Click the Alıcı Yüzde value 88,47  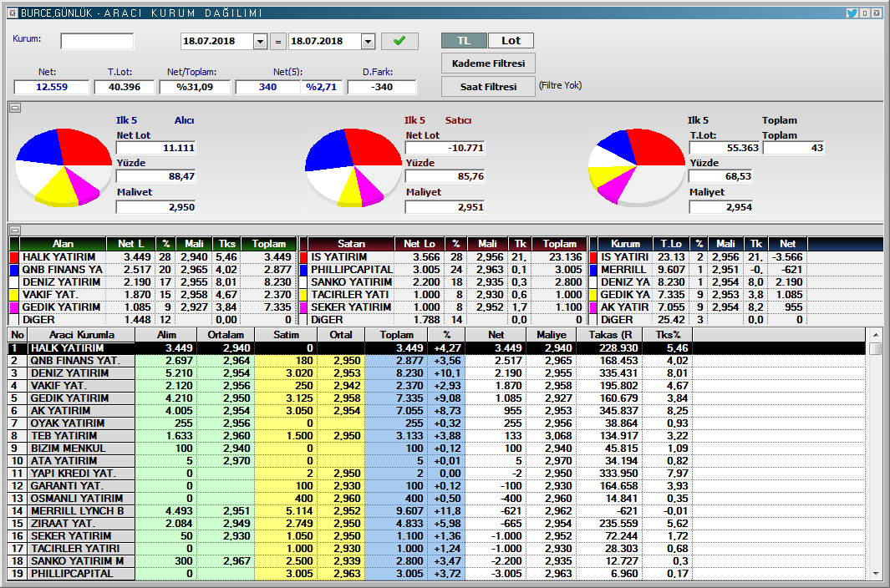156,176
